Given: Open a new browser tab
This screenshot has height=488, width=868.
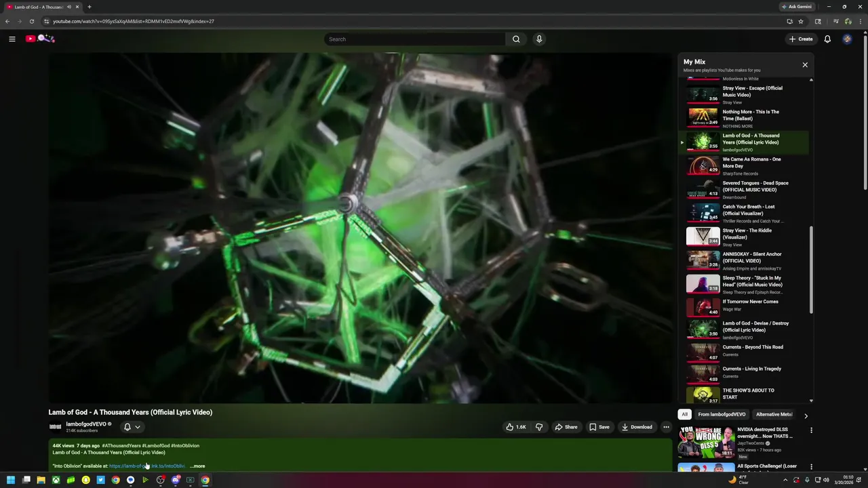Looking at the screenshot, I should tap(89, 7).
